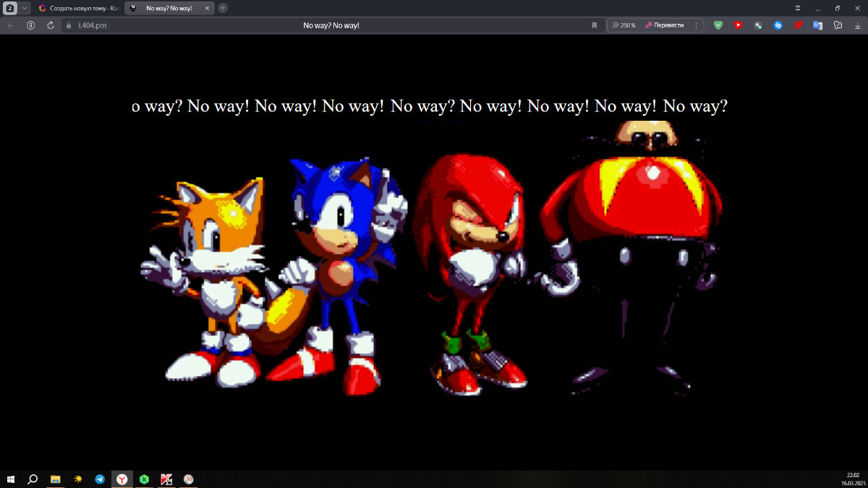Open Windows Start menu

click(x=11, y=479)
